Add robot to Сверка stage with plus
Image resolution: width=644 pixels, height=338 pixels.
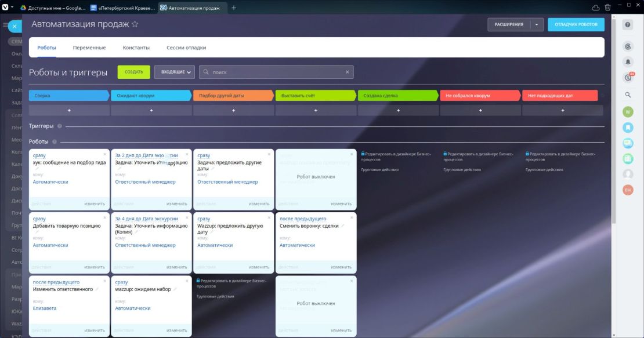[69, 110]
